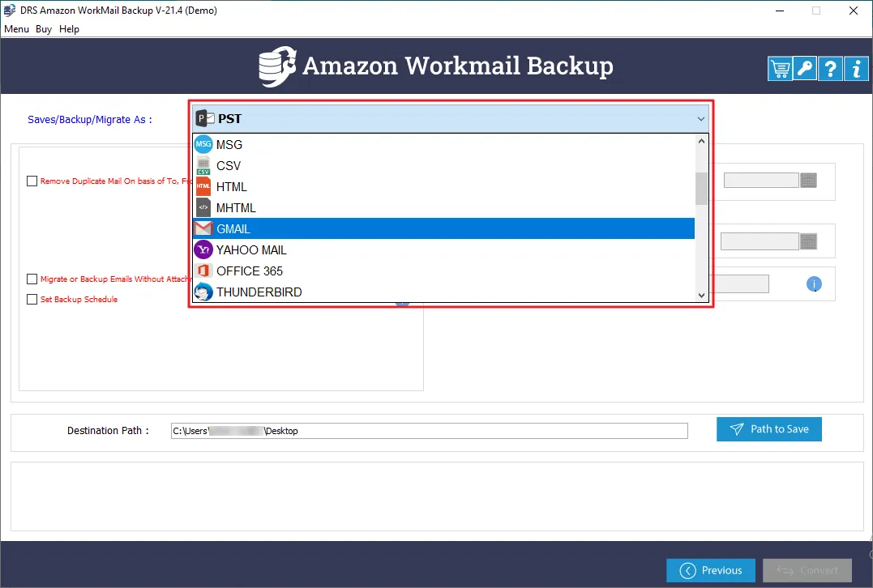The width and height of the screenshot is (873, 588).
Task: Click the Convert button
Action: 807,570
